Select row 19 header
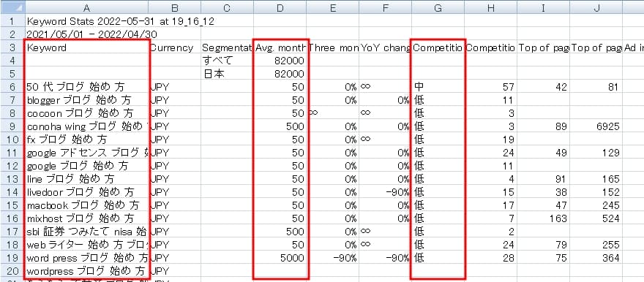Screen dimensions: 644x282 click(x=12, y=258)
